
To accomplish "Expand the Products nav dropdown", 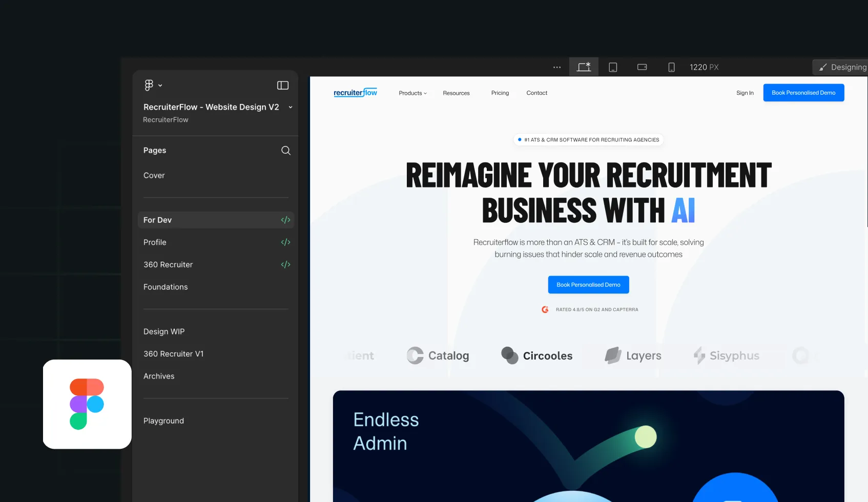I will [412, 93].
